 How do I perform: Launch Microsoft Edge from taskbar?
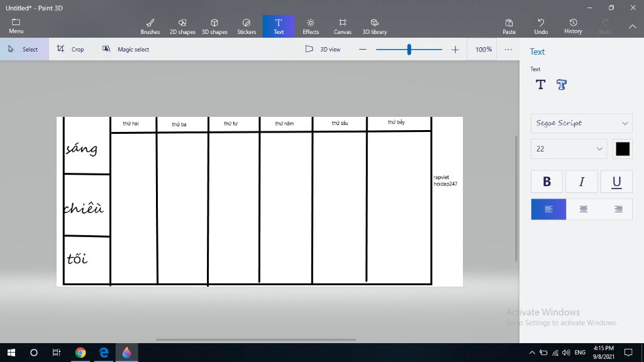click(104, 353)
